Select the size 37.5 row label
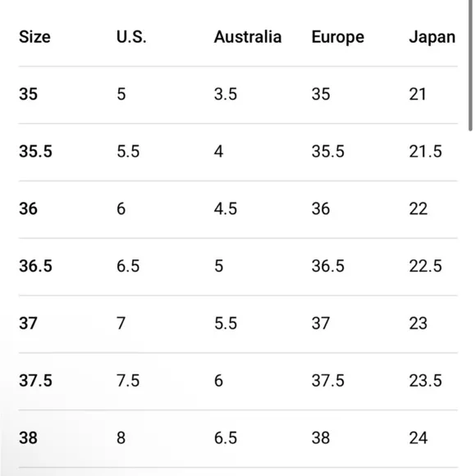The height and width of the screenshot is (476, 476). (x=35, y=381)
